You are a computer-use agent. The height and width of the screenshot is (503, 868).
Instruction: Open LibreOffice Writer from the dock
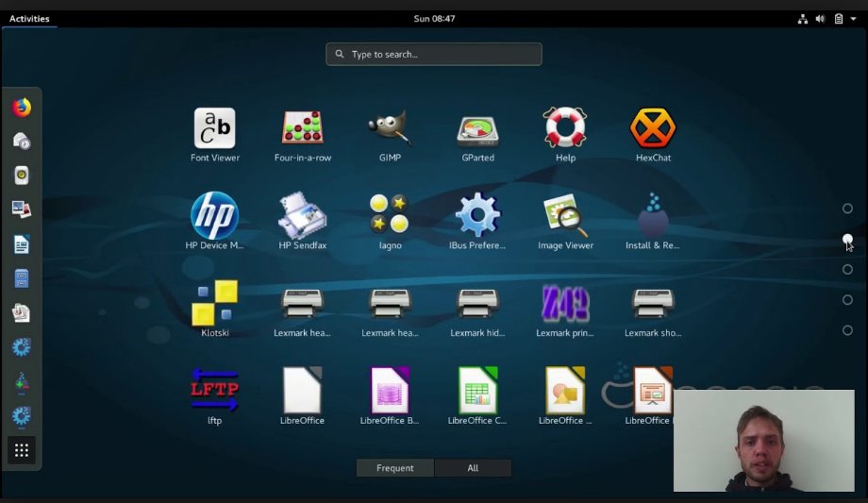[22, 244]
